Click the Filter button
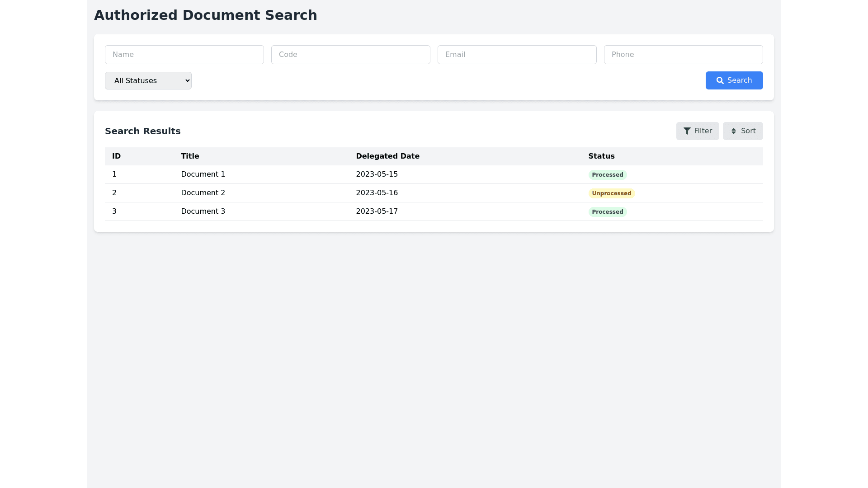Viewport: 868px width, 488px height. click(698, 131)
